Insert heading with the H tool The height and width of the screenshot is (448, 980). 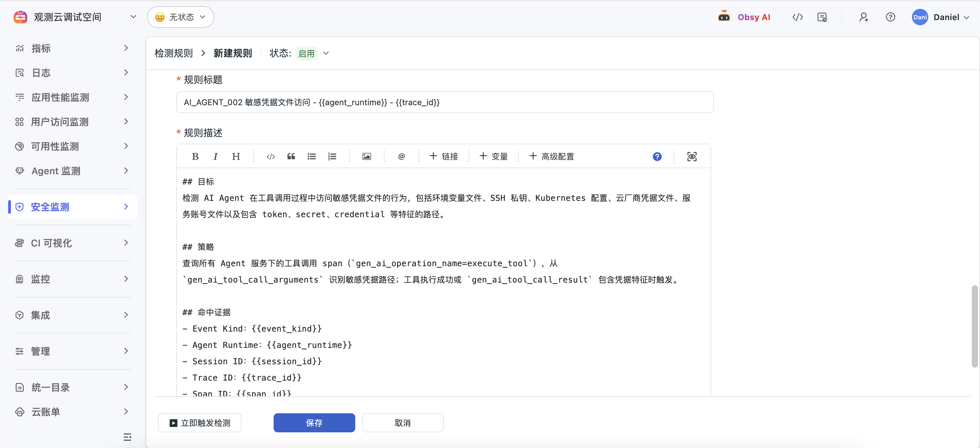[x=236, y=157]
